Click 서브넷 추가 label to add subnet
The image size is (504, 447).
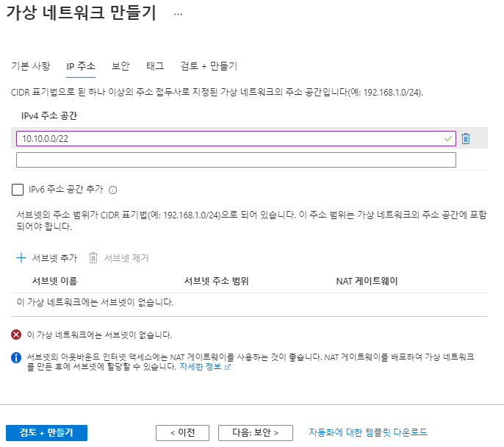click(54, 258)
